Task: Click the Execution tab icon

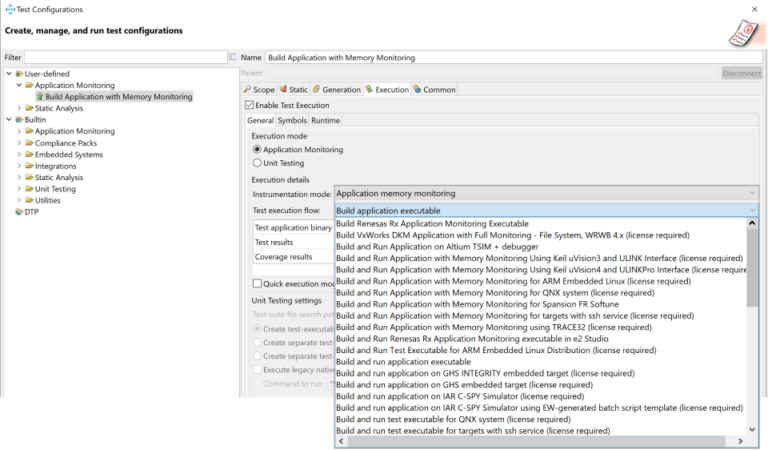Action: [369, 89]
